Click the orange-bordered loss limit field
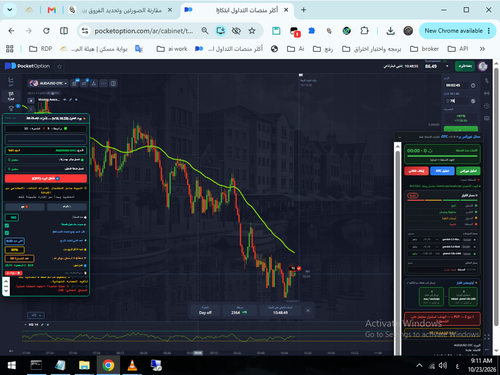This screenshot has width=500, height=375. point(19,258)
